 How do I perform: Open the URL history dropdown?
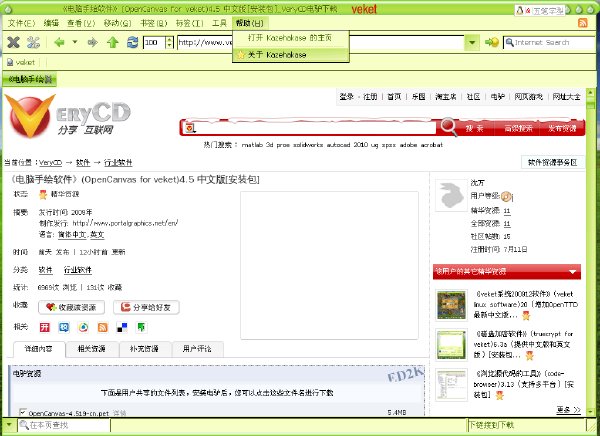coord(472,42)
